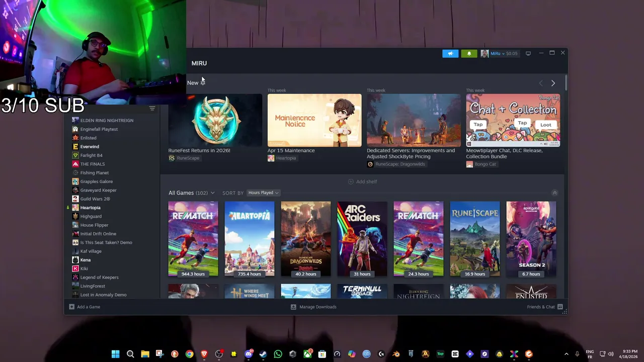
Task: Open the What's New settings gear
Action: [203, 82]
